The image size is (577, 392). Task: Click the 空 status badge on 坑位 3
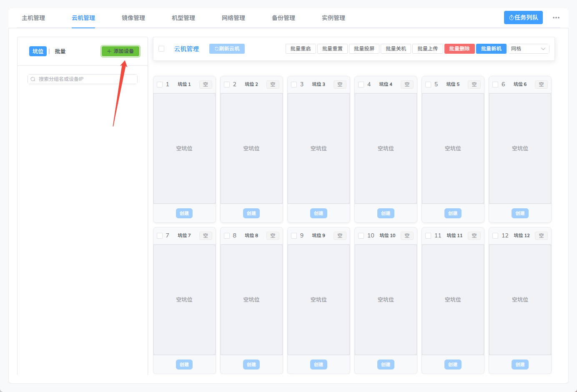(340, 84)
